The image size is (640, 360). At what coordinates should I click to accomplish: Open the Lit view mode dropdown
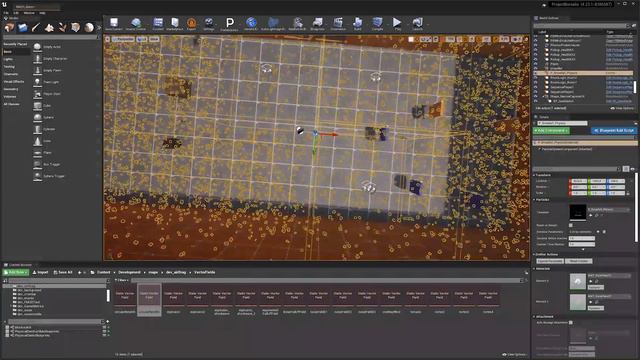tap(142, 39)
